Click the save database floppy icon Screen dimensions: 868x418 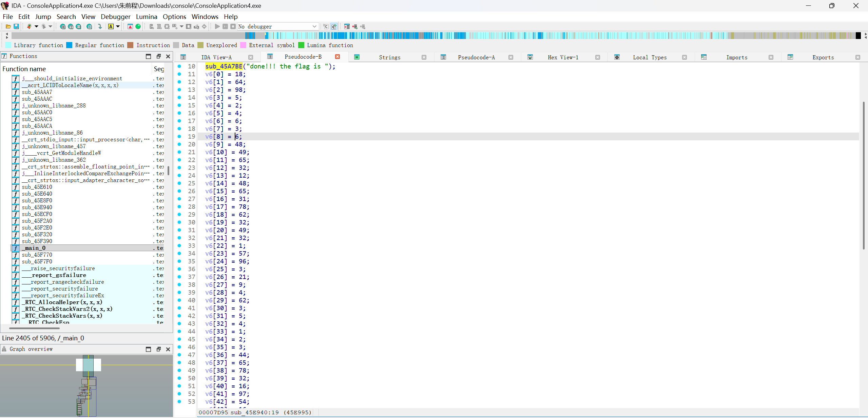(16, 26)
